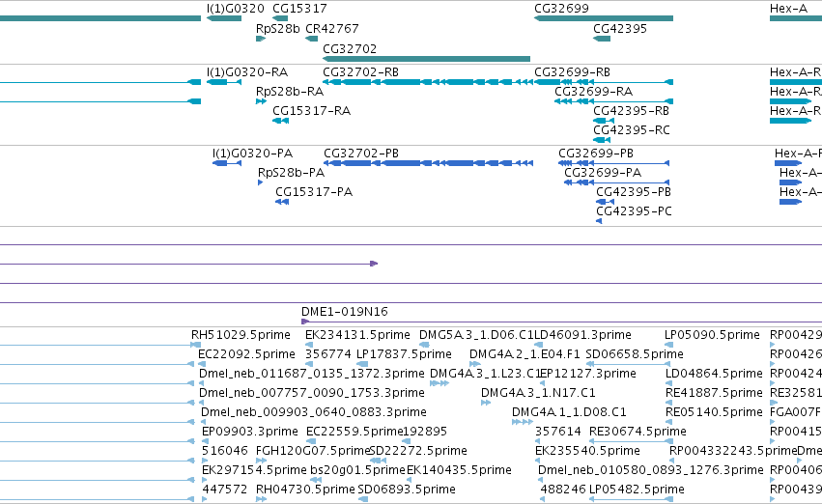
Task: Select EST EP12127.3prime label
Action: (x=587, y=374)
